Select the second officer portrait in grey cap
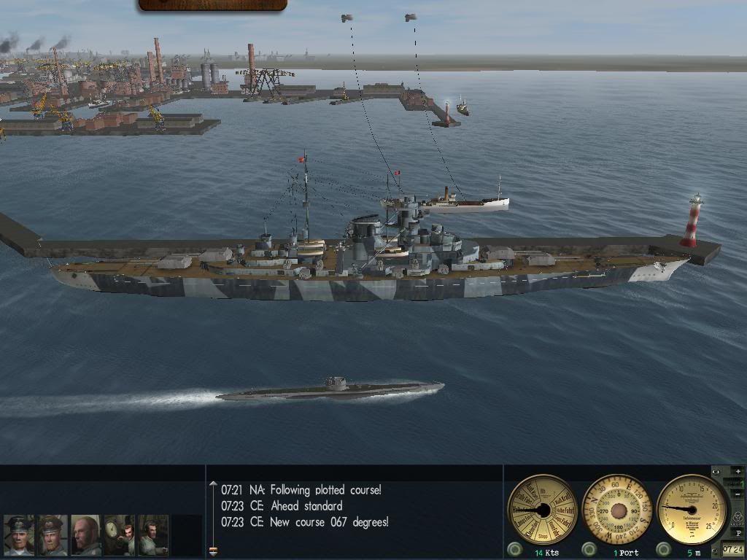Viewport: 747px width, 560px height. [x=53, y=534]
